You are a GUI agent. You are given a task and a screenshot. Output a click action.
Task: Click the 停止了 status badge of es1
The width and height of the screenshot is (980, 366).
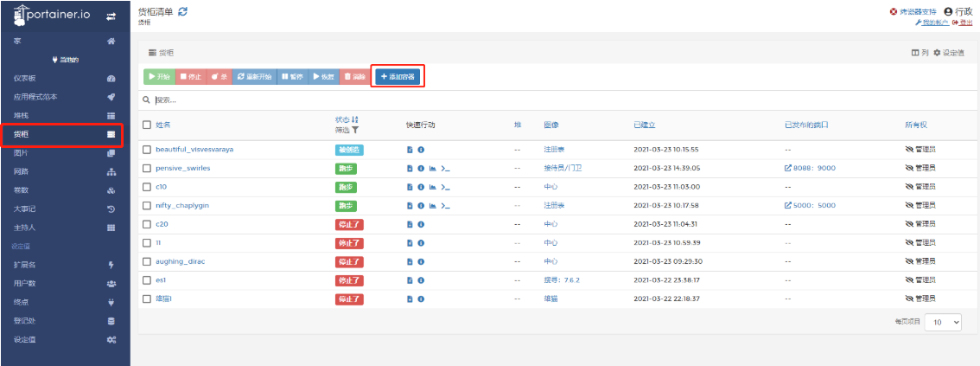349,280
